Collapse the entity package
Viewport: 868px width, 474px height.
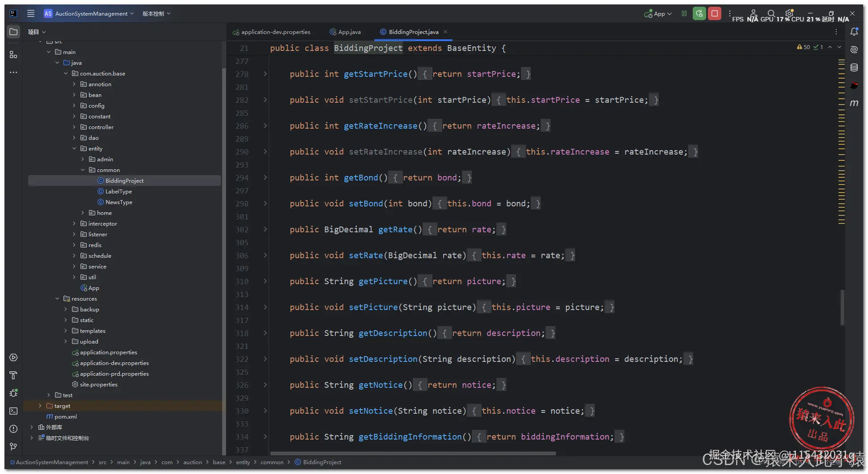point(74,148)
